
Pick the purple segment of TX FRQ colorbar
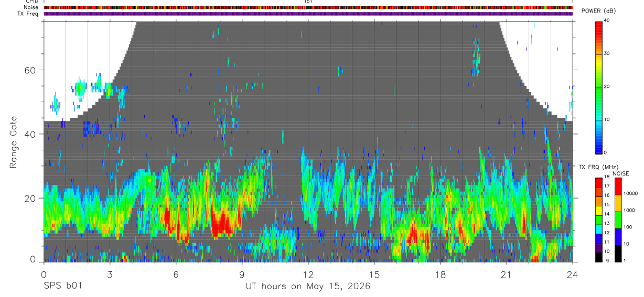(x=598, y=248)
